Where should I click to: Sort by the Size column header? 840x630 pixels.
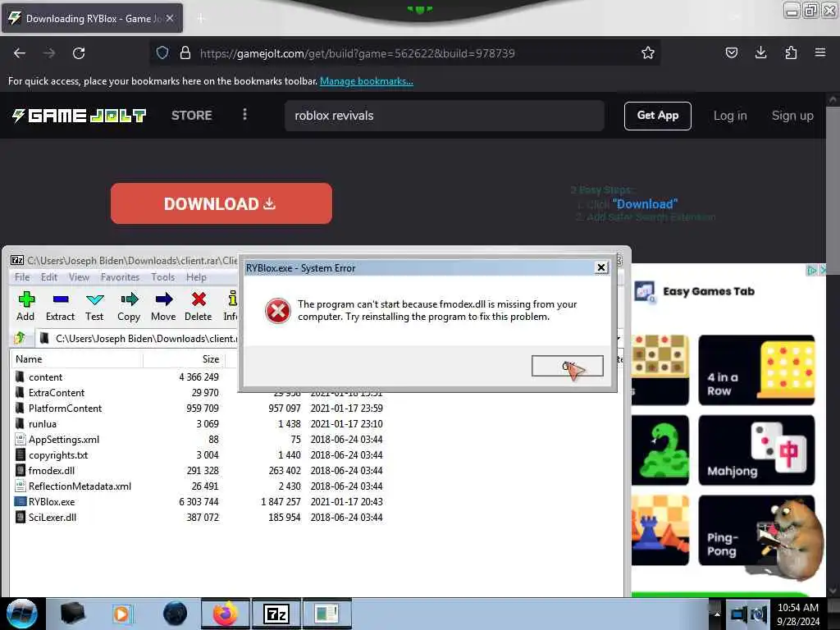click(184, 359)
